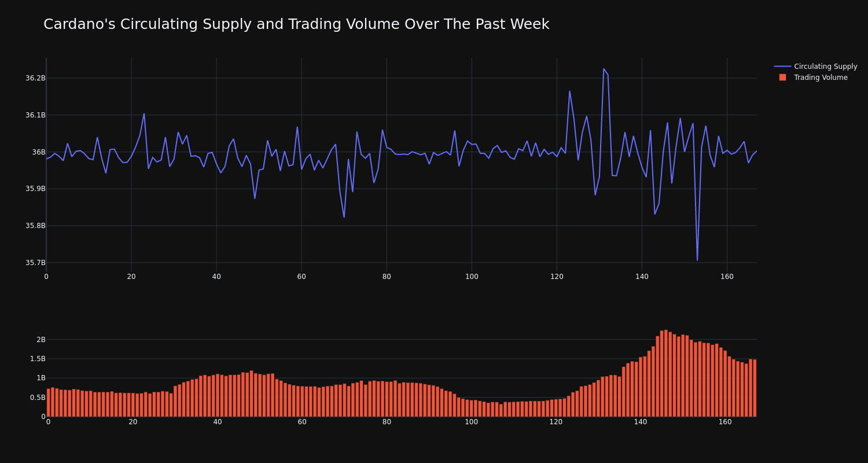Click the 36B y-axis label
The image size is (868, 463).
[x=38, y=152]
